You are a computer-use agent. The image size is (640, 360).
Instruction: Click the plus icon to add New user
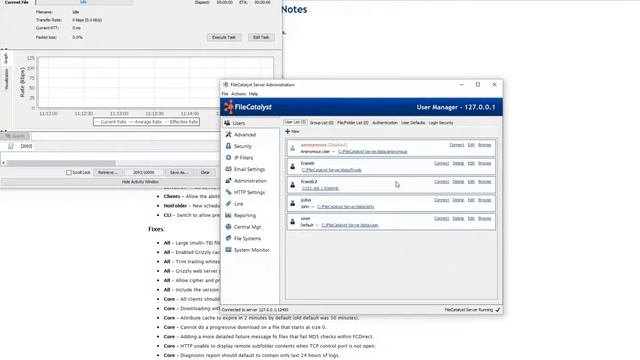point(287,131)
